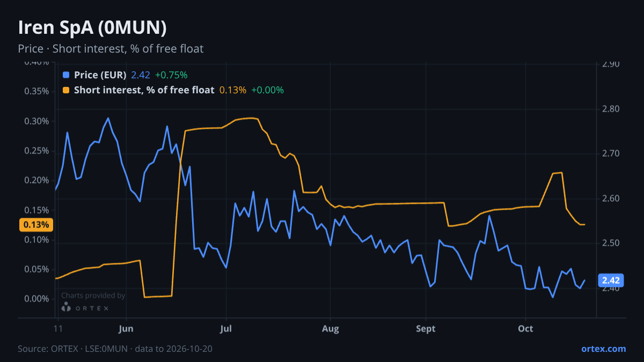
Task: Click the blue Price legend swatch
Action: [x=66, y=75]
